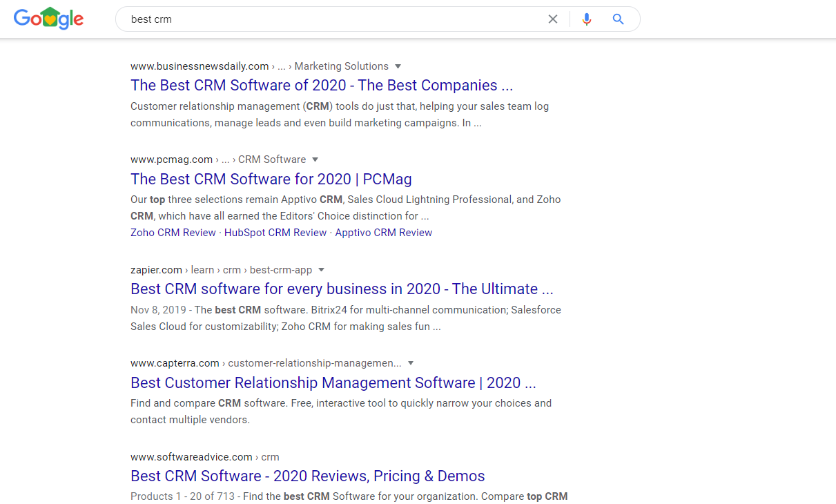Go to Zoho CRM Review sitelink
This screenshot has height=504, width=836.
[x=173, y=233]
